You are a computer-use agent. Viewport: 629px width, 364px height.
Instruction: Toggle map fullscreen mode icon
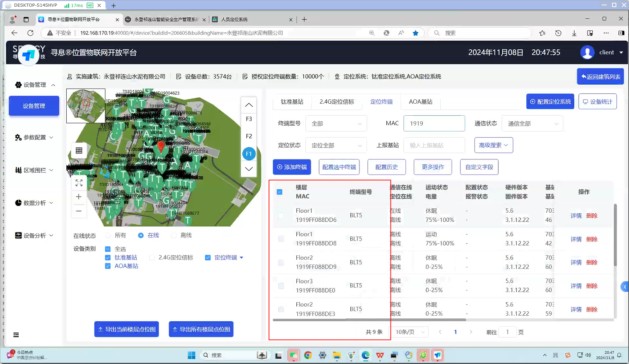click(x=79, y=183)
